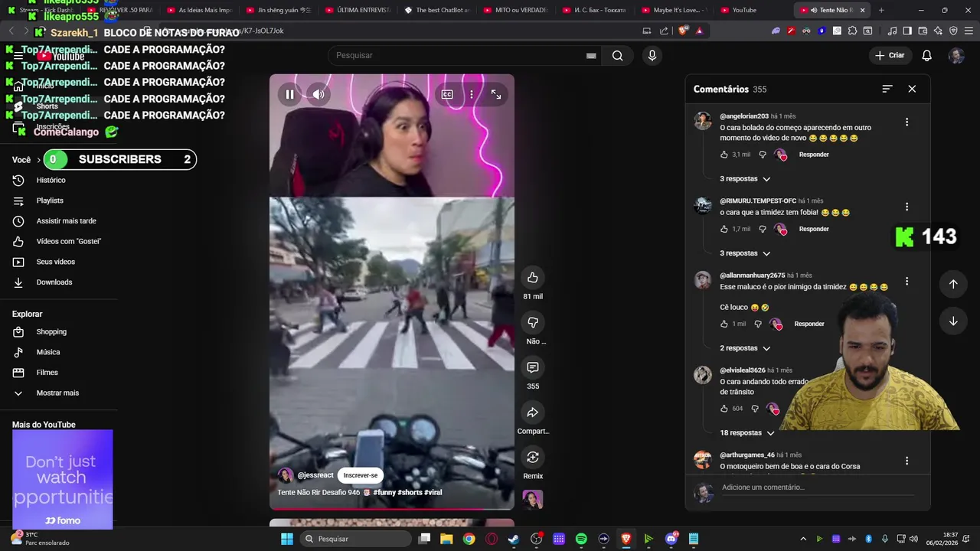Viewport: 980px width, 551px height.
Task: Expand 3 respostas under angelorian203 comment
Action: coord(745,179)
